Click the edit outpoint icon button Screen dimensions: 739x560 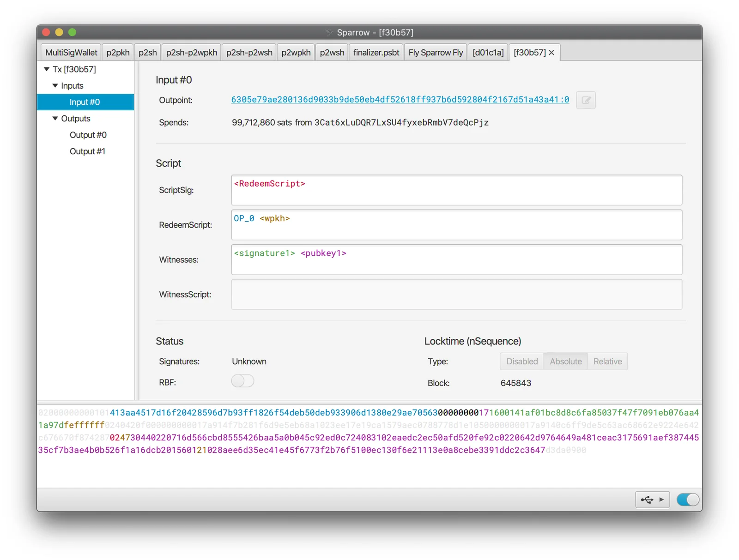pos(586,100)
